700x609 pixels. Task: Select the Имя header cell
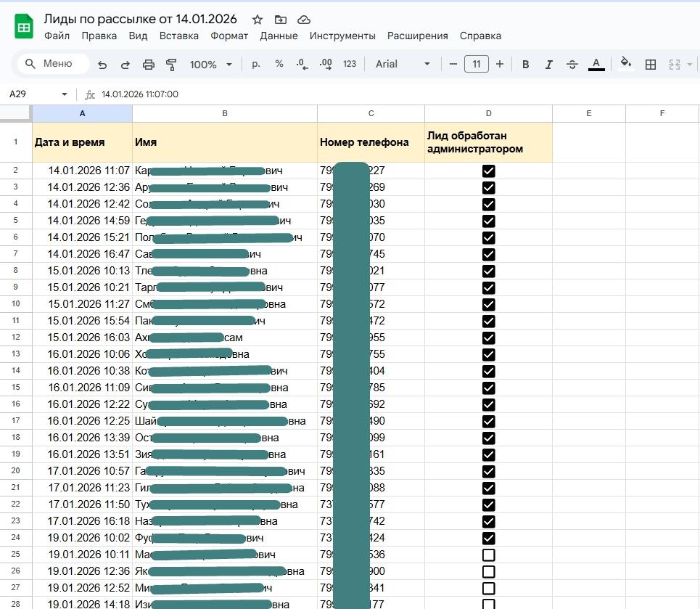[225, 142]
